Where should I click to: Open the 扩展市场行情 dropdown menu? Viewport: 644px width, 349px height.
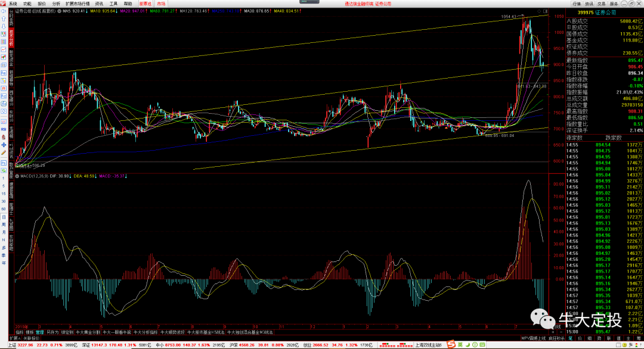(x=78, y=4)
